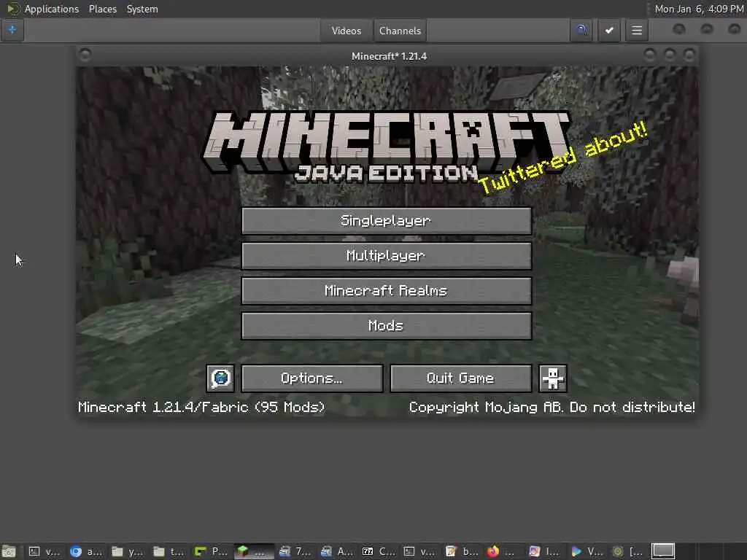Click the blue plus add button

pyautogui.click(x=12, y=31)
